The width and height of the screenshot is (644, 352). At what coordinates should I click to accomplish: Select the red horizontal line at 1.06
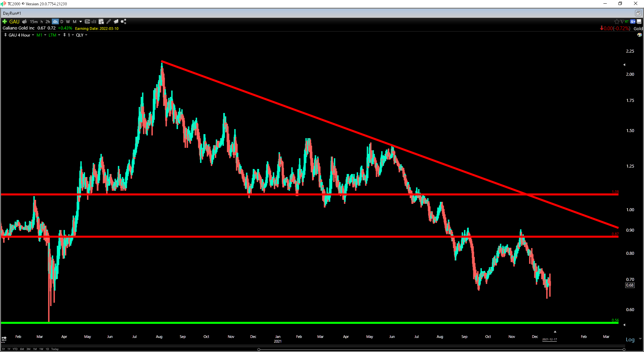tap(309, 194)
